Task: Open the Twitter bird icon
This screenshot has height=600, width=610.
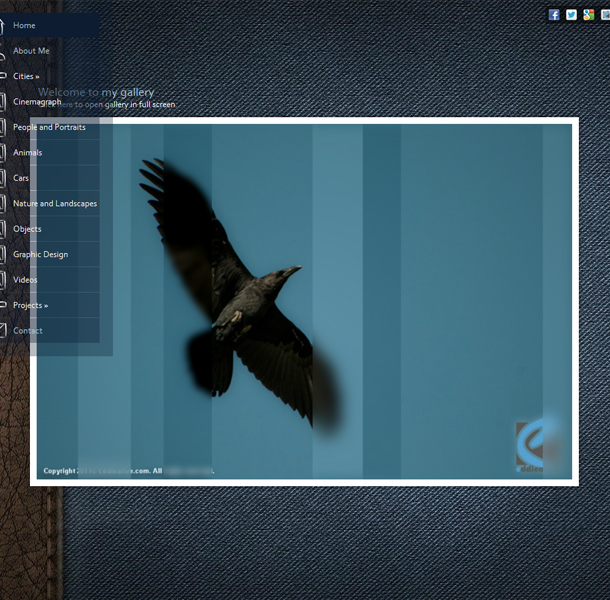Action: [x=571, y=15]
